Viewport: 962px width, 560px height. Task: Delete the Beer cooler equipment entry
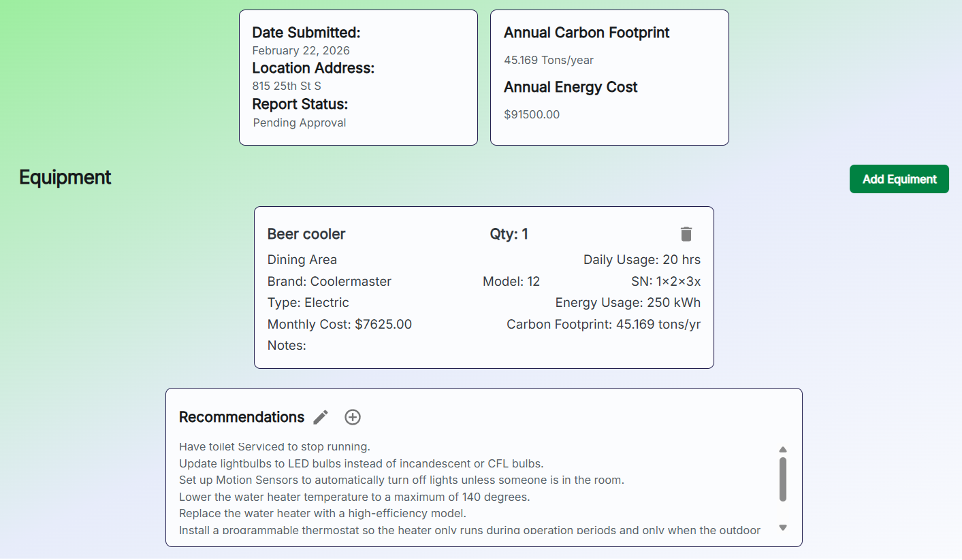pyautogui.click(x=686, y=233)
